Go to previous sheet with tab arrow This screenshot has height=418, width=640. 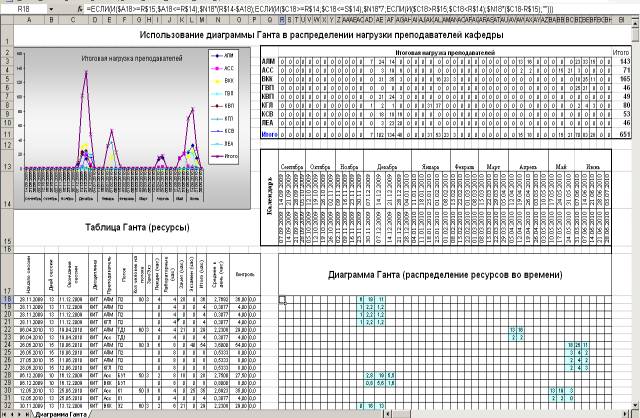(x=12, y=414)
